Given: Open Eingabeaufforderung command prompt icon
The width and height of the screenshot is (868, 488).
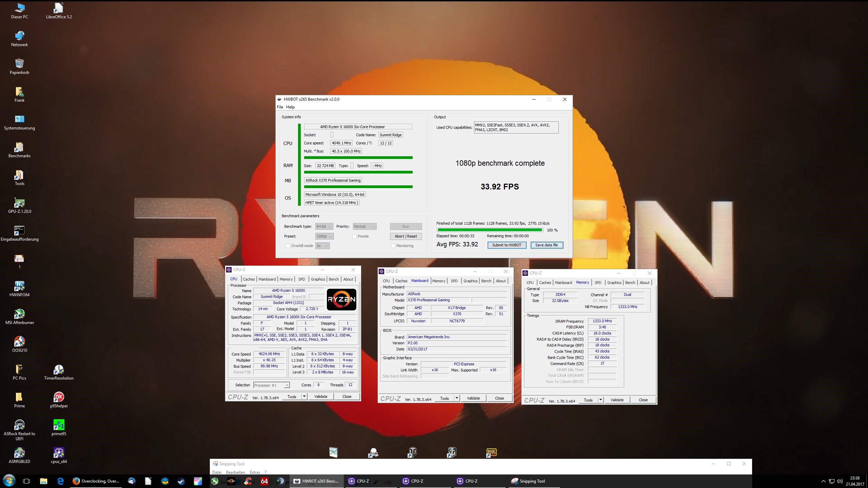Looking at the screenshot, I should point(19,233).
